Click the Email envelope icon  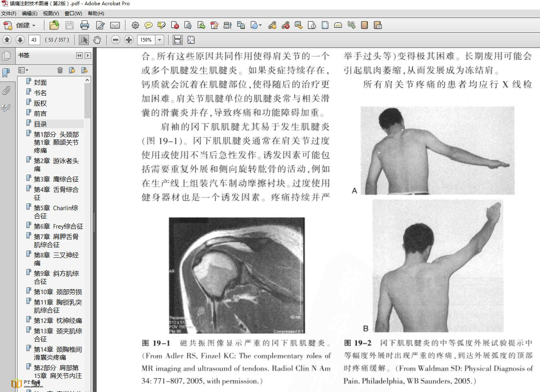click(115, 26)
